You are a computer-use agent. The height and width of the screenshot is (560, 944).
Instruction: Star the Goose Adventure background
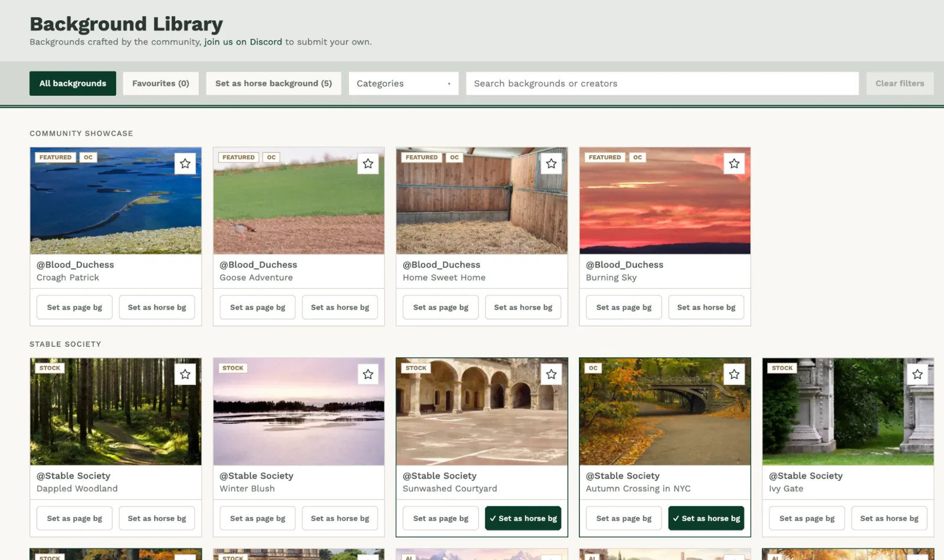point(368,163)
